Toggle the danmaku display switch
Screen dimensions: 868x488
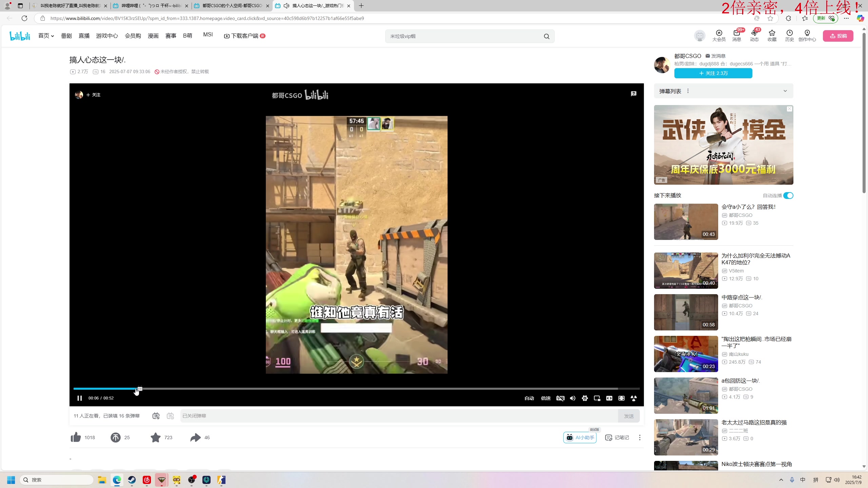coord(156,416)
